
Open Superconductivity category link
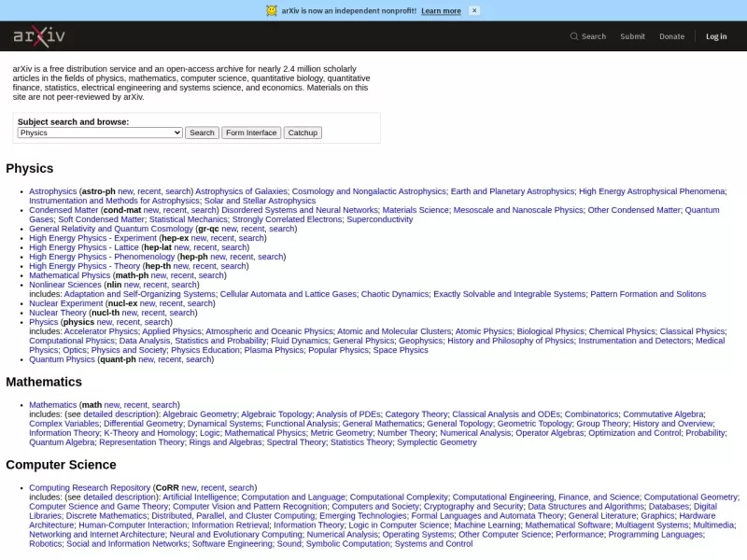pyautogui.click(x=380, y=219)
